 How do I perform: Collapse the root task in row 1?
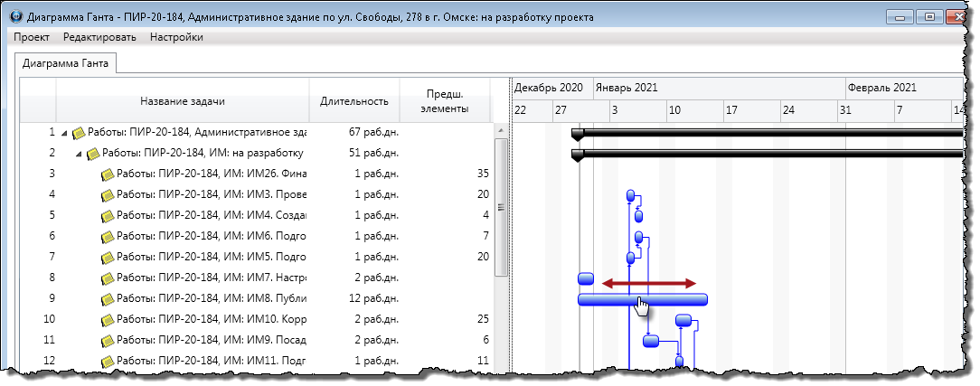pos(64,133)
